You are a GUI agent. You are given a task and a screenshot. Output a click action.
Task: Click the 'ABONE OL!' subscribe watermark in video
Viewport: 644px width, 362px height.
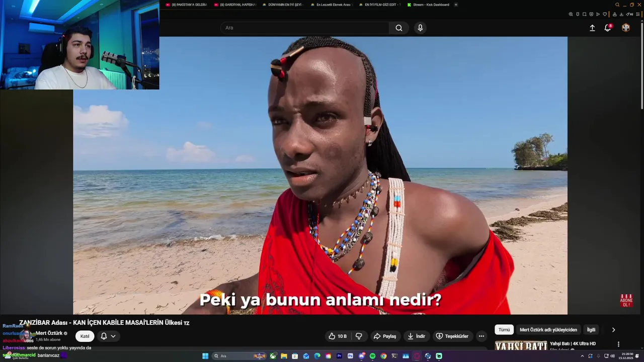tap(626, 301)
